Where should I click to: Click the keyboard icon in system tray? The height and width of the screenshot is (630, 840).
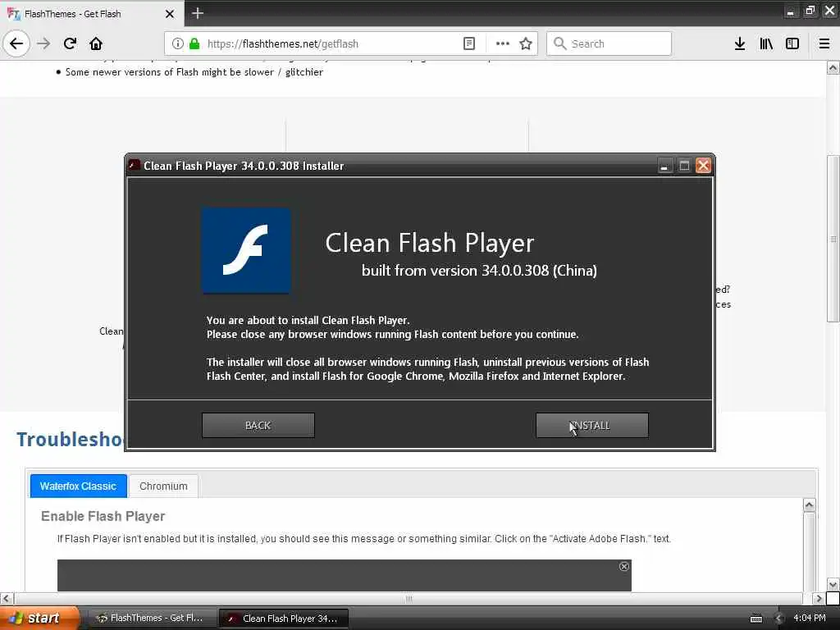point(756,619)
